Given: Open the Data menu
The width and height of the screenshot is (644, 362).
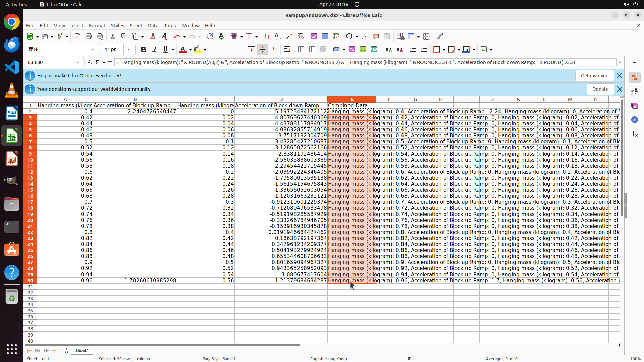Looking at the screenshot, I should (153, 26).
